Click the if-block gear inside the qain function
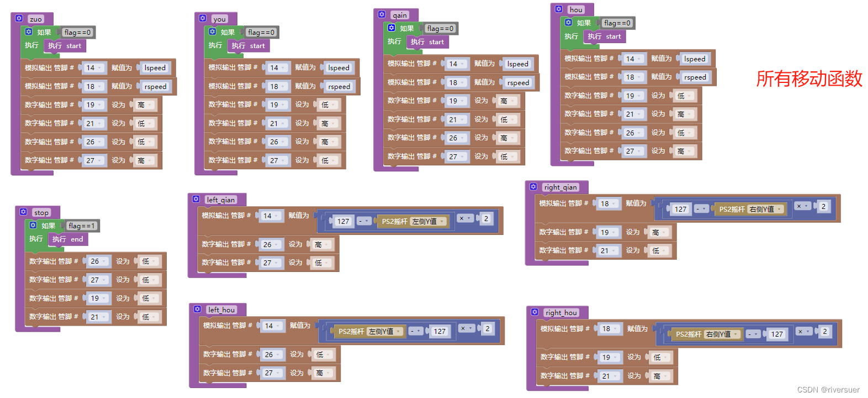This screenshot has width=868, height=398. (x=391, y=28)
